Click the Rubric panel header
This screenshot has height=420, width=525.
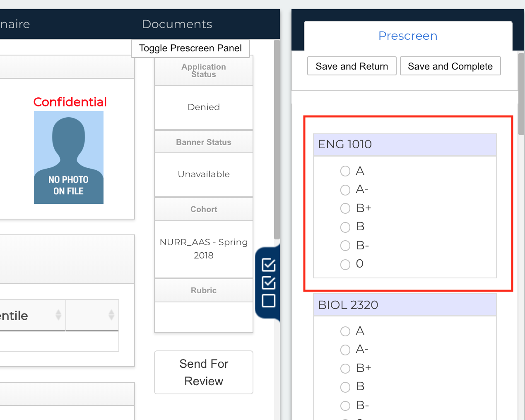204,291
